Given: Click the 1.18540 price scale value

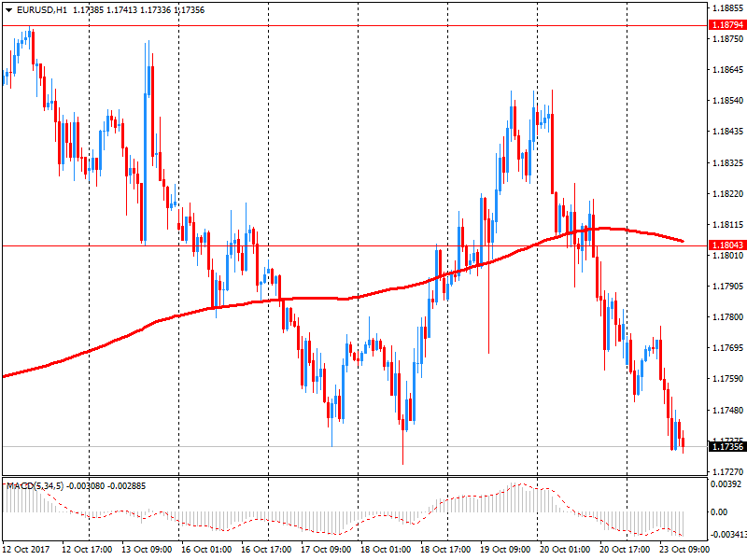Looking at the screenshot, I should pyautogui.click(x=727, y=101).
